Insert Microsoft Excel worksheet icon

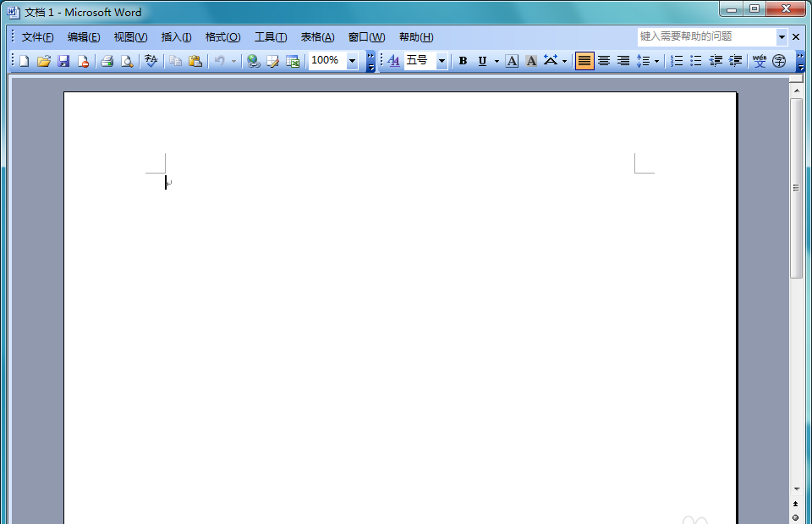293,61
